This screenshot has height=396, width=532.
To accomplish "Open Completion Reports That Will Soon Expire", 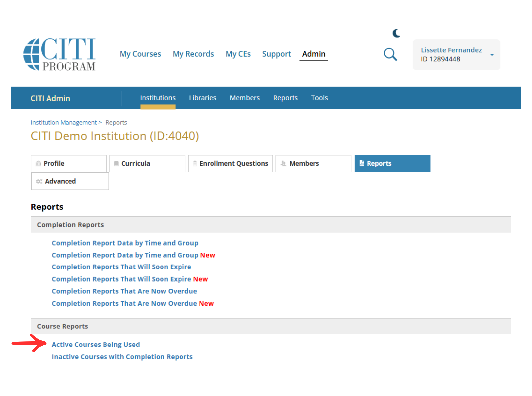I will tap(121, 267).
